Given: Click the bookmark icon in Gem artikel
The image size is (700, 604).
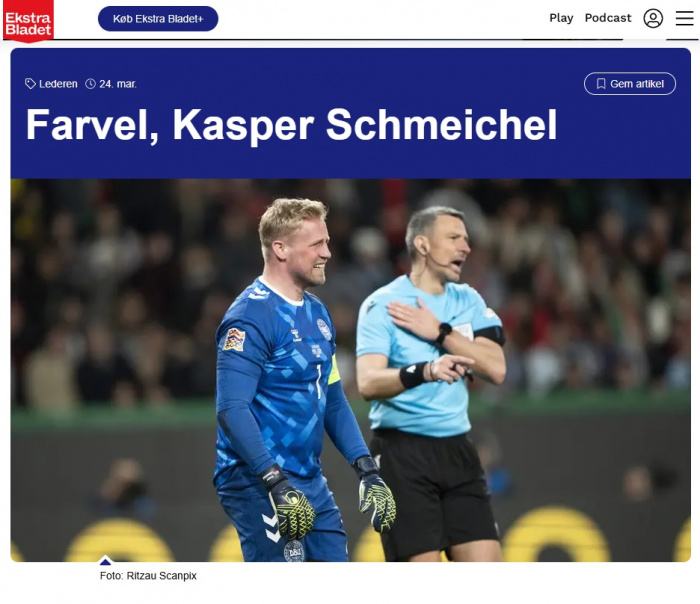Looking at the screenshot, I should 601,84.
